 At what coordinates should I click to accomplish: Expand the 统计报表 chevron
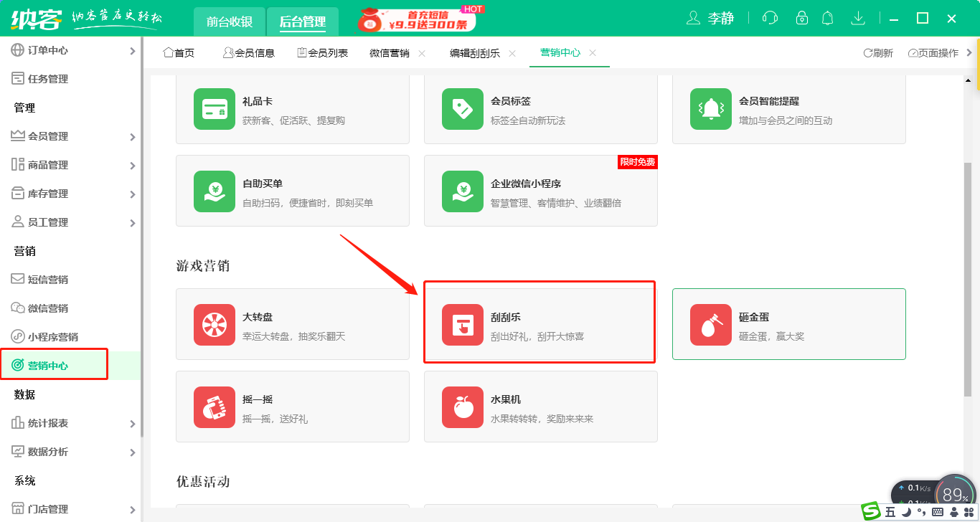tap(133, 424)
